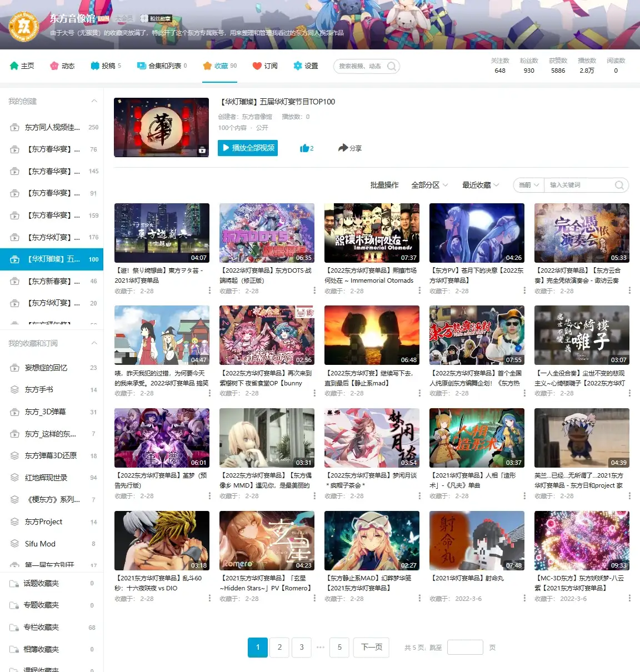Open more options for 东方妖妖梦-八云紫 video
Image resolution: width=640 pixels, height=672 pixels.
pyautogui.click(x=629, y=598)
